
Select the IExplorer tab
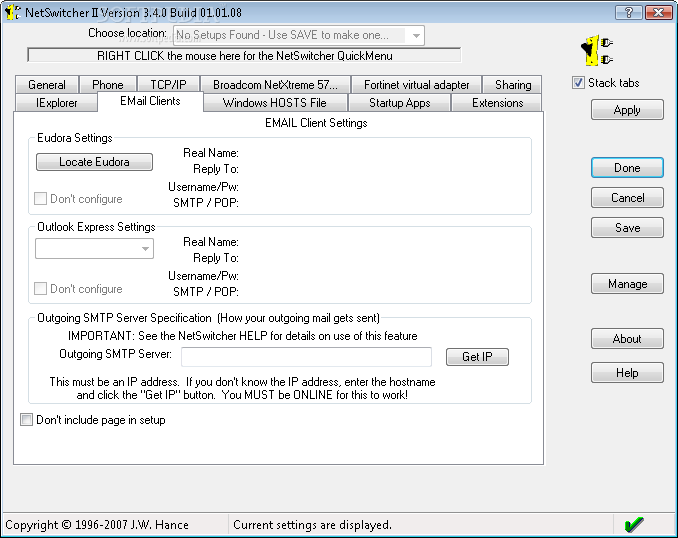tap(56, 103)
